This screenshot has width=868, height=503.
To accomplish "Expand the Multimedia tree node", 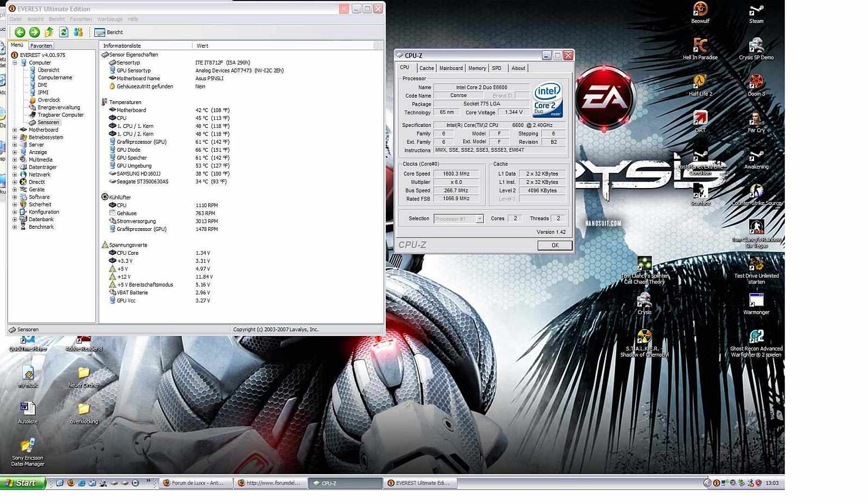I will click(15, 160).
